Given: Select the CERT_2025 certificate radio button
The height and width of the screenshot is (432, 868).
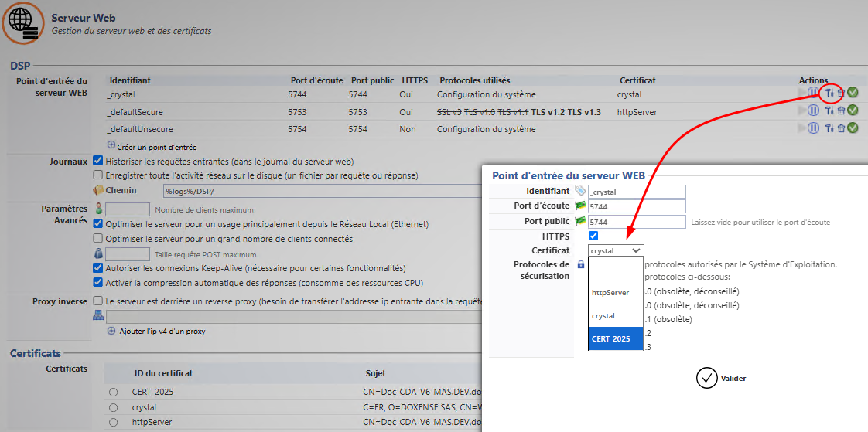Looking at the screenshot, I should click(114, 393).
